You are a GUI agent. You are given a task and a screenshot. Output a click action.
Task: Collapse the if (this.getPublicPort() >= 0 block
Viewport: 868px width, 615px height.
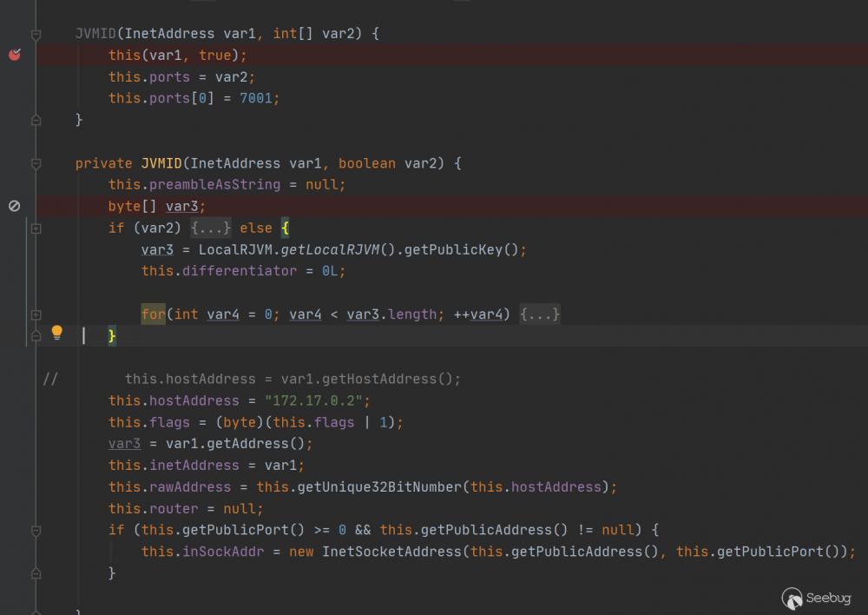click(36, 531)
